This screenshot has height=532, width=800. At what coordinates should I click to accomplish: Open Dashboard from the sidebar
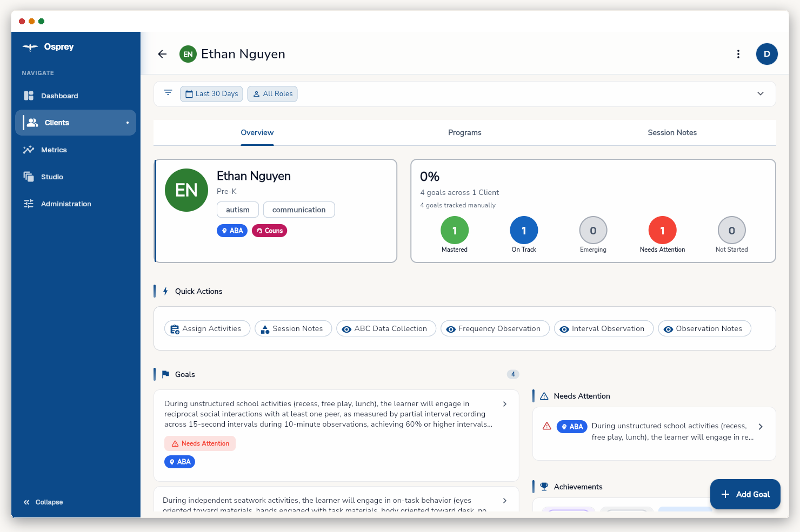click(76, 96)
